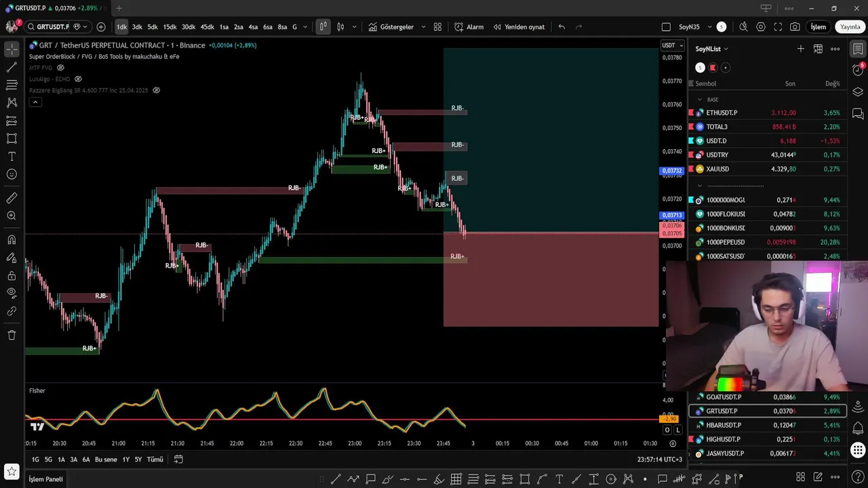Image resolution: width=868 pixels, height=488 pixels.
Task: Expand the favorite indicators dropdown arrow
Action: tap(424, 27)
